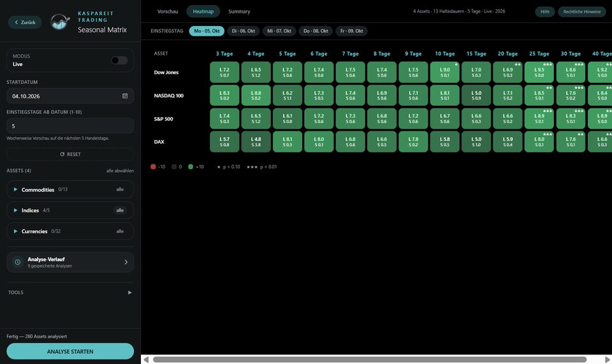Select entry day Mo - 05. Okt
The height and width of the screenshot is (364, 612).
(x=207, y=31)
